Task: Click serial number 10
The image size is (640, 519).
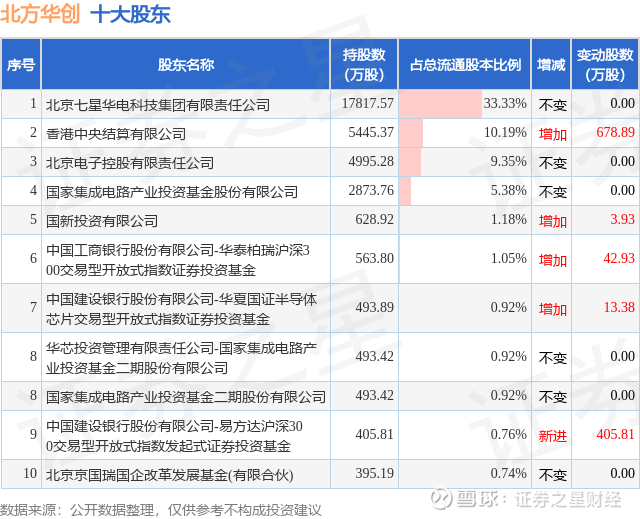Action: 30,473
